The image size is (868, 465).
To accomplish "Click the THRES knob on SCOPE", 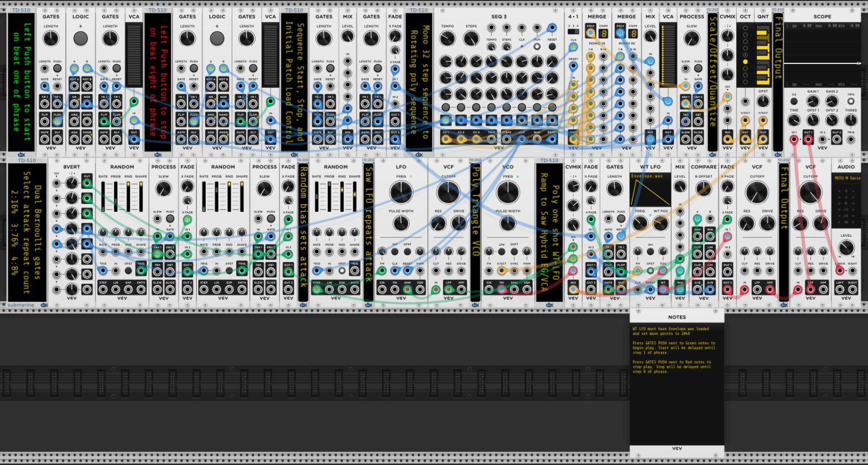I will 850,120.
